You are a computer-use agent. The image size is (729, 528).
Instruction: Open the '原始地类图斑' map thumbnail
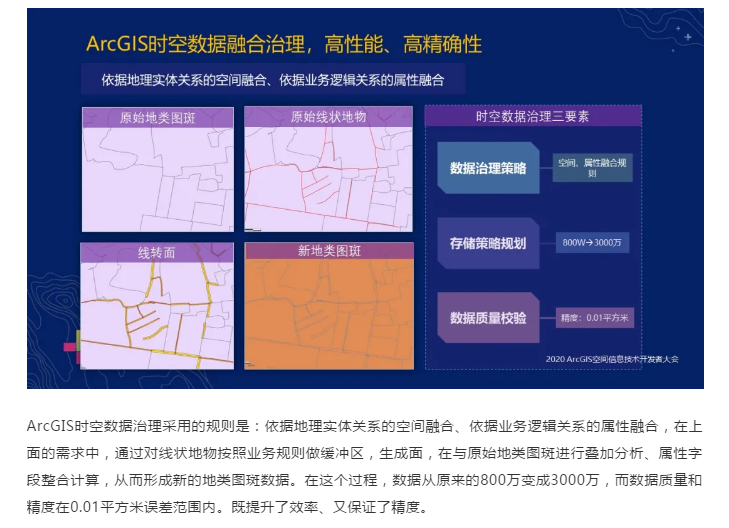pyautogui.click(x=158, y=169)
